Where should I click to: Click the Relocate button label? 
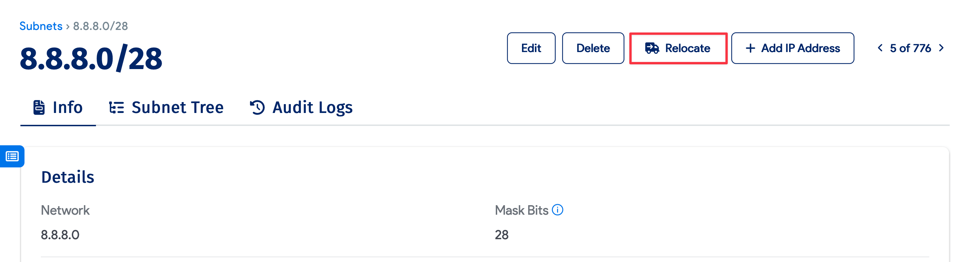click(687, 48)
